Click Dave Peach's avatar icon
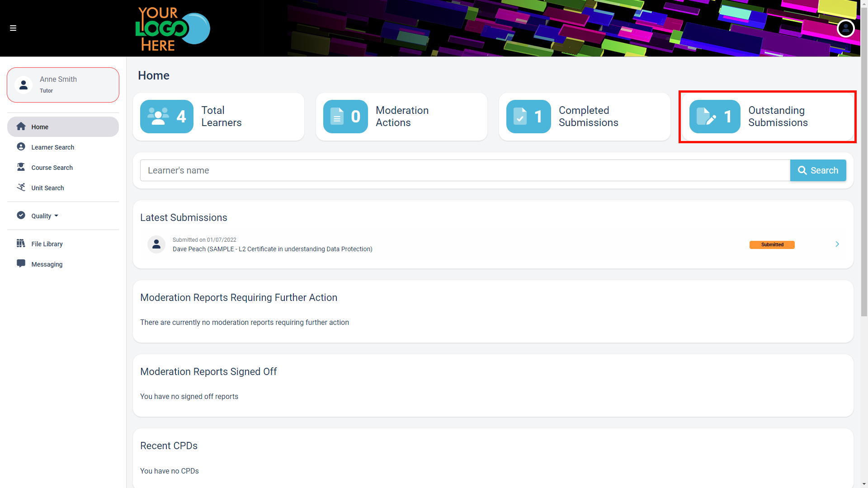 (156, 244)
